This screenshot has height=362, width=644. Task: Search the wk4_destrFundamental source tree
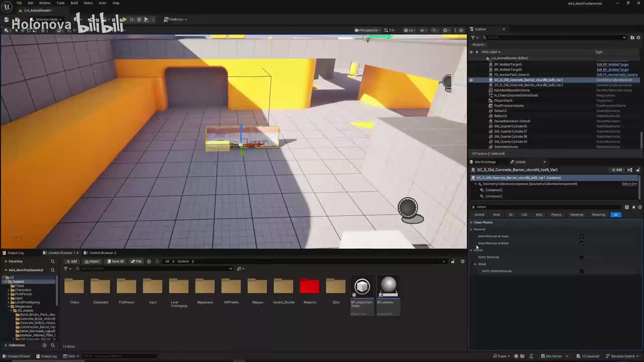[52, 270]
